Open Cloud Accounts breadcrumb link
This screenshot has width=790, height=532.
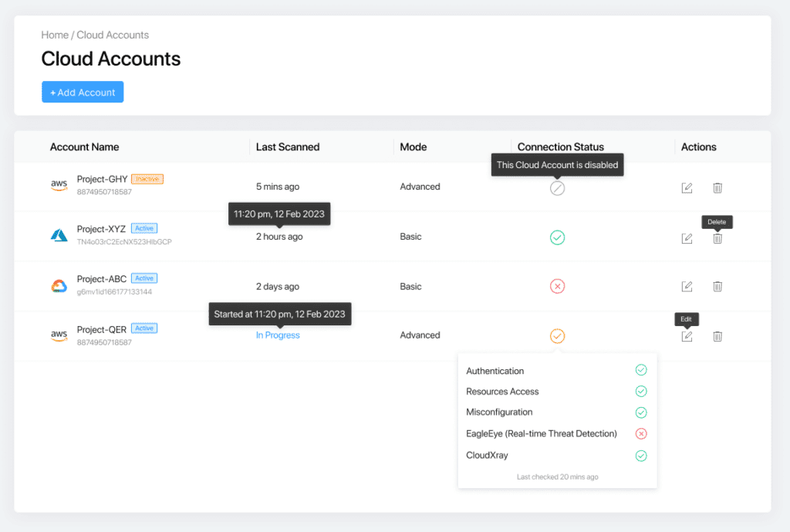tap(113, 35)
